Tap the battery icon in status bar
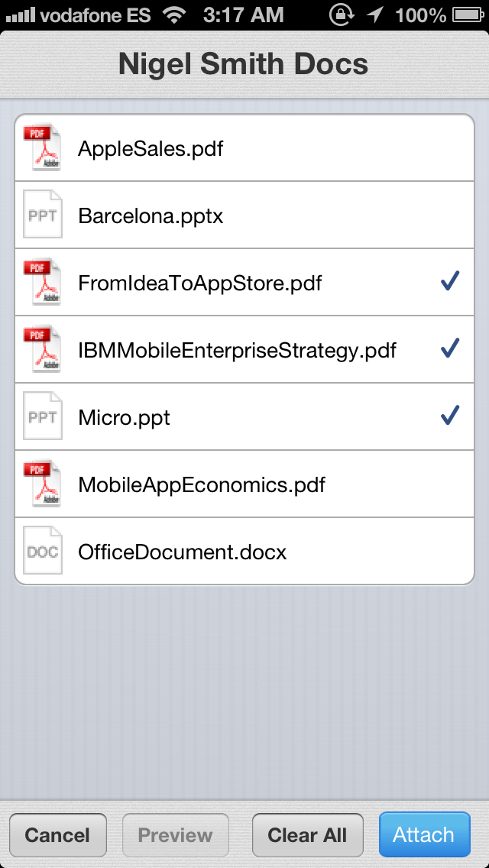Image resolution: width=489 pixels, height=868 pixels. [x=468, y=15]
